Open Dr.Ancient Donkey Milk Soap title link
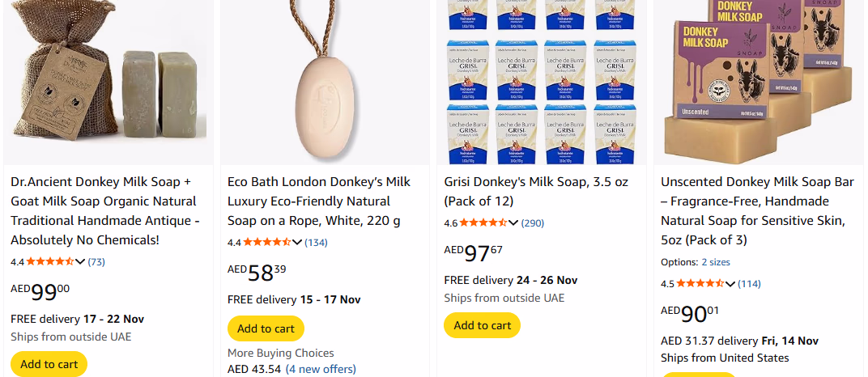The image size is (868, 377). tap(105, 210)
